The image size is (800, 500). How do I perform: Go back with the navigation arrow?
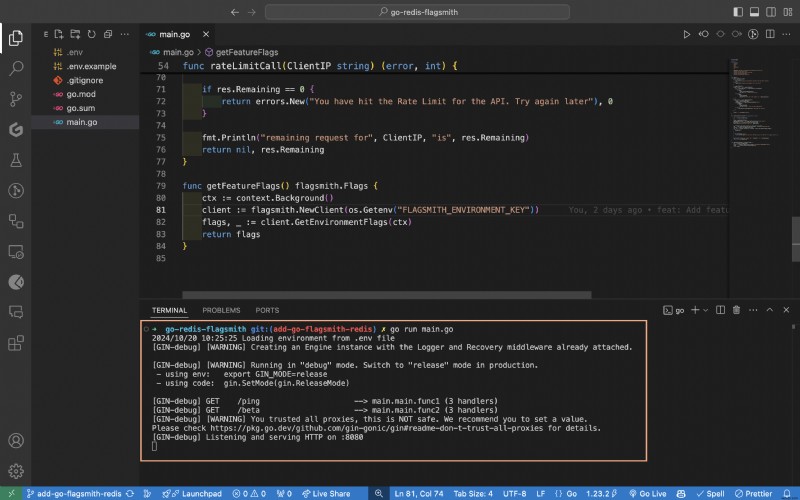click(235, 12)
